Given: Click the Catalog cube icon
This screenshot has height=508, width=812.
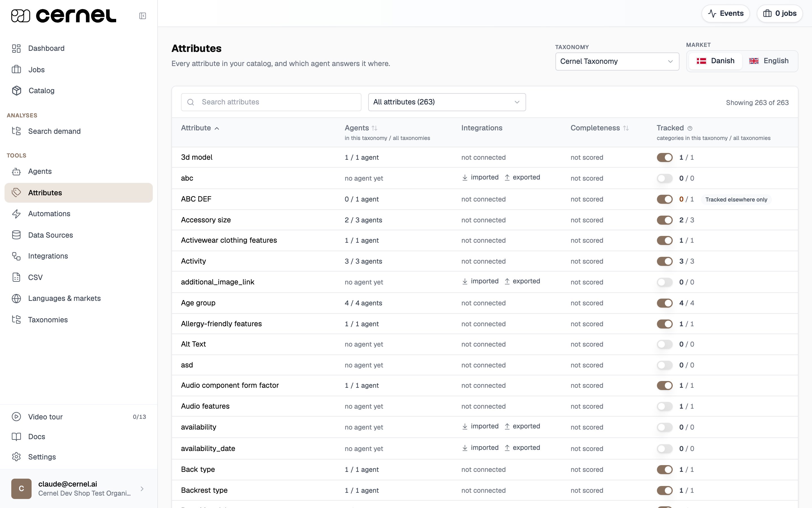Looking at the screenshot, I should (16, 90).
